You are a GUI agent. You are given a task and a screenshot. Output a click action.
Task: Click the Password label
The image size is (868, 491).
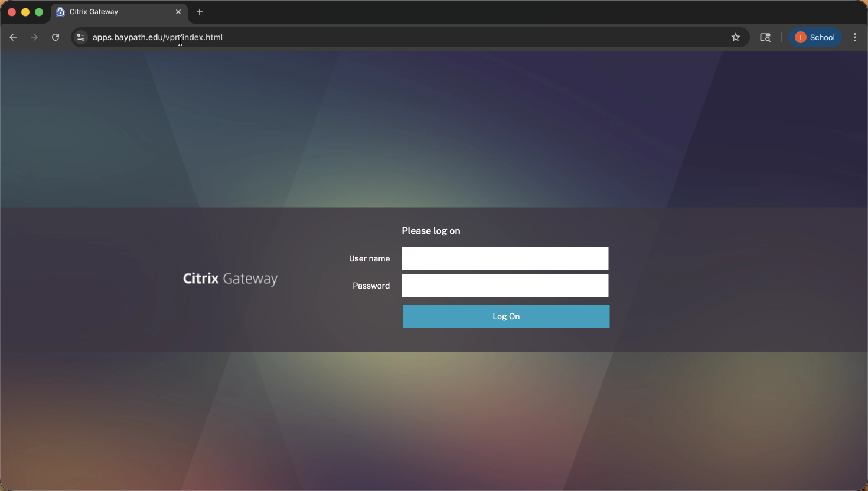click(x=371, y=286)
